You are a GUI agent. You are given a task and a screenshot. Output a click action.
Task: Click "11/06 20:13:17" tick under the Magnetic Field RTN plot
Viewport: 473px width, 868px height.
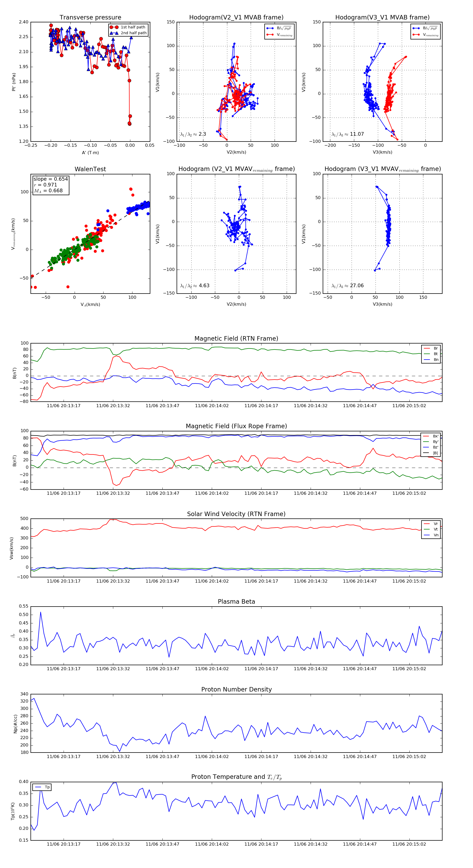(64, 406)
